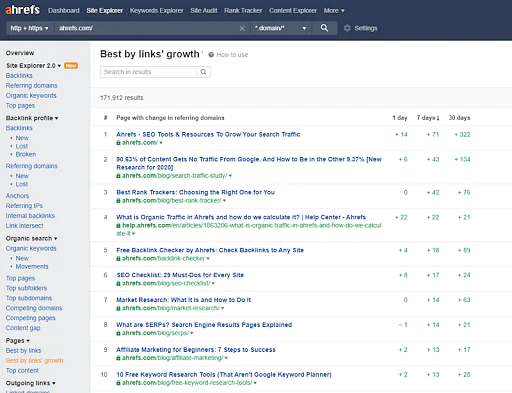Open Link intersect
The width and height of the screenshot is (512, 393).
tap(24, 226)
